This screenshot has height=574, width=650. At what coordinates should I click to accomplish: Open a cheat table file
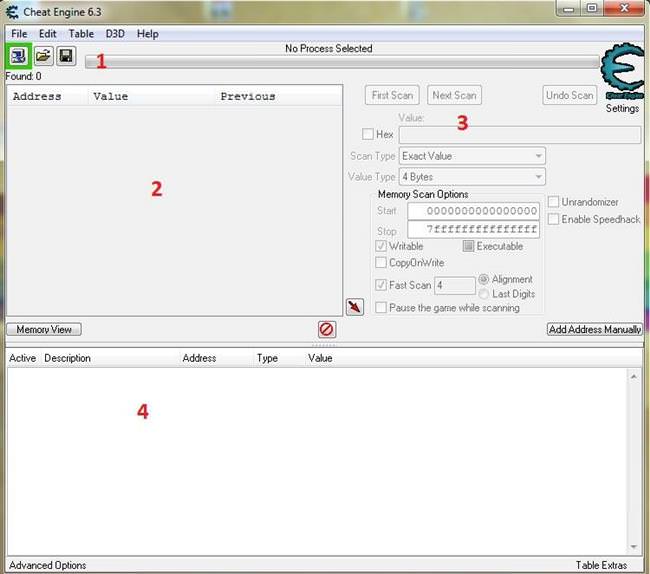click(x=43, y=56)
